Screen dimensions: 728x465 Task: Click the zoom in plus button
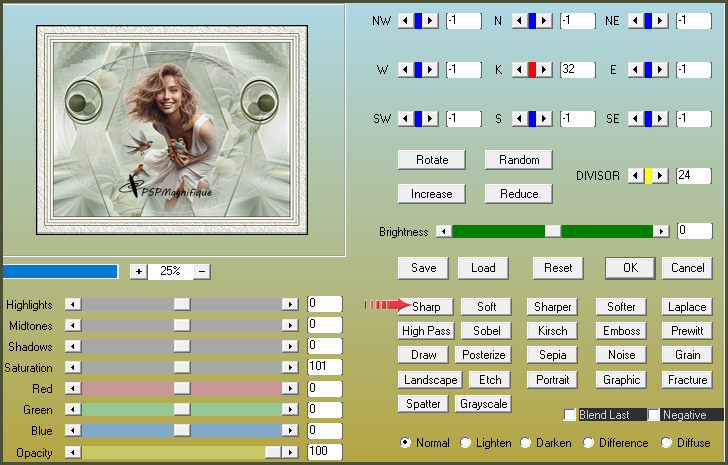pos(138,271)
